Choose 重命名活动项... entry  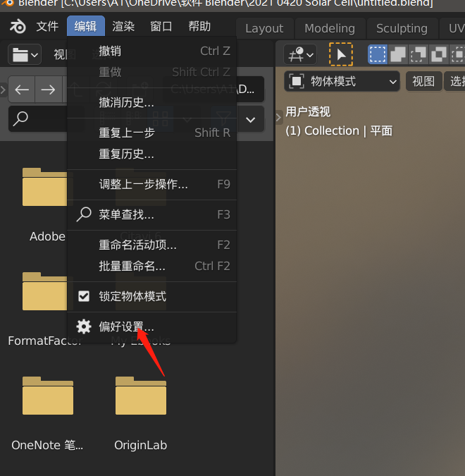click(x=151, y=245)
